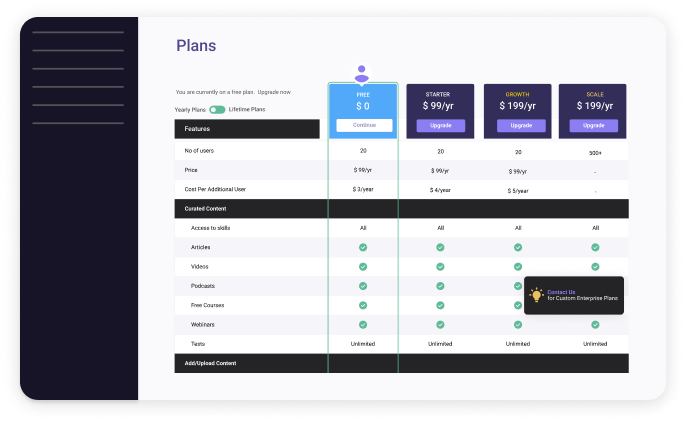The image size is (687, 423).
Task: Click the Upgrade now link text
Action: pos(274,92)
